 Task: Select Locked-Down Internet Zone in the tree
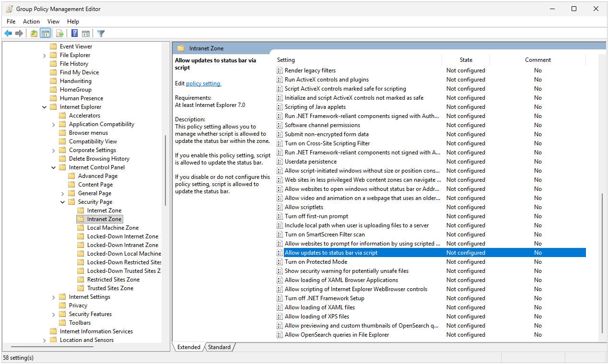pyautogui.click(x=123, y=236)
